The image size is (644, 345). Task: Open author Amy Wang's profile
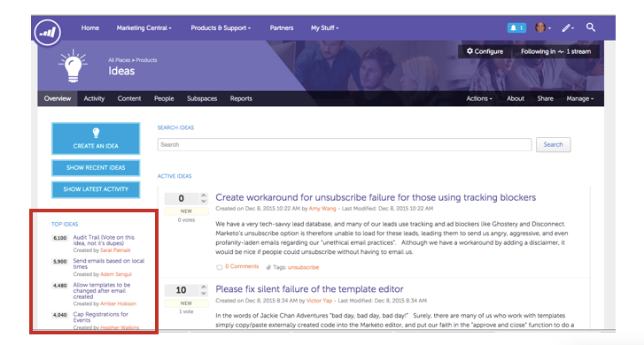point(322,209)
